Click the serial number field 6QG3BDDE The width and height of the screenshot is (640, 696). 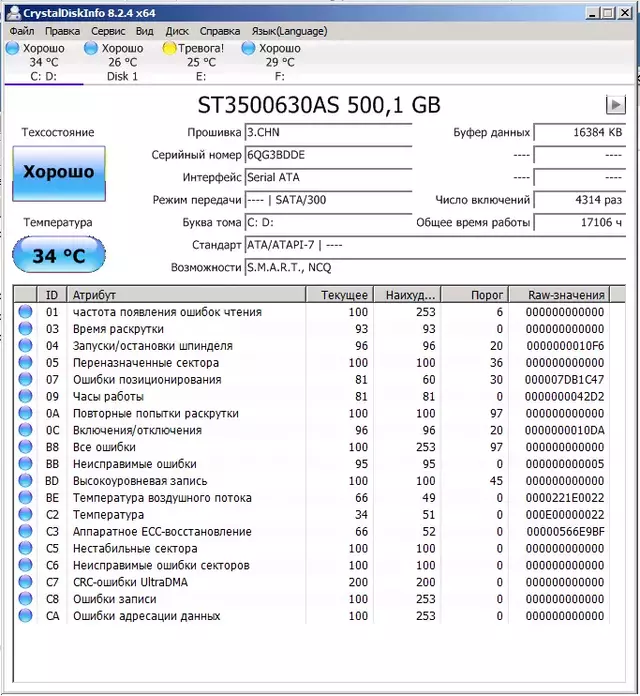[x=328, y=155]
